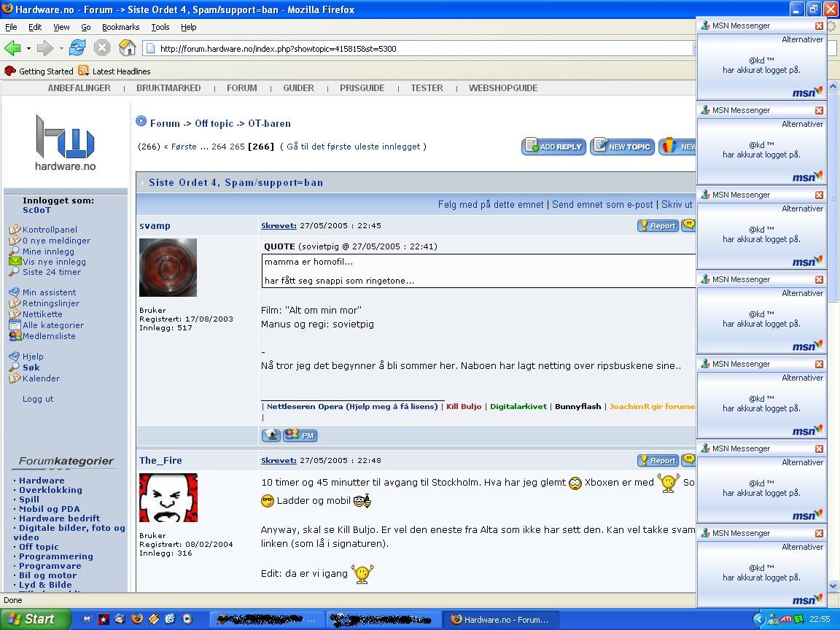
Task: Open the File menu
Action: 11,27
